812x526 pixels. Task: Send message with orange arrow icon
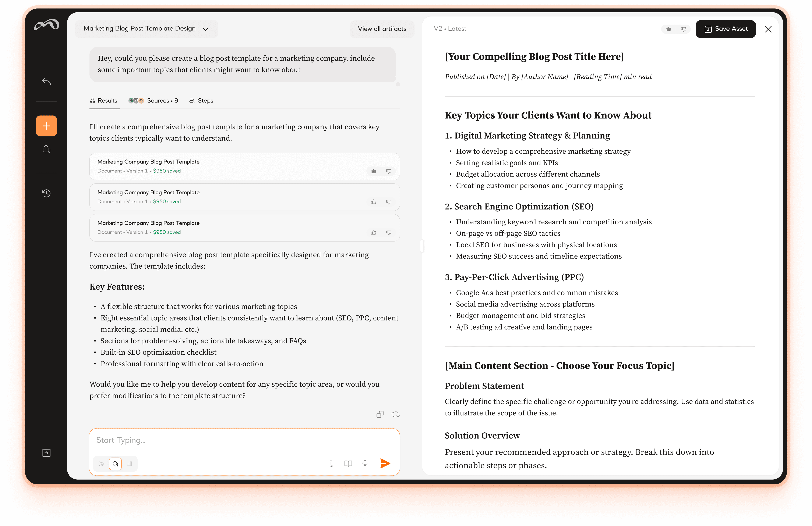(x=385, y=463)
